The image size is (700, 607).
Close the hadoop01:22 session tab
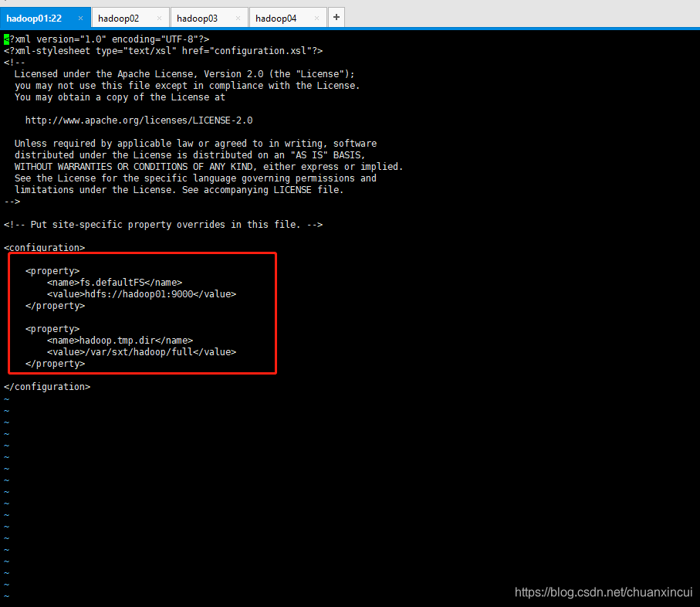click(79, 17)
